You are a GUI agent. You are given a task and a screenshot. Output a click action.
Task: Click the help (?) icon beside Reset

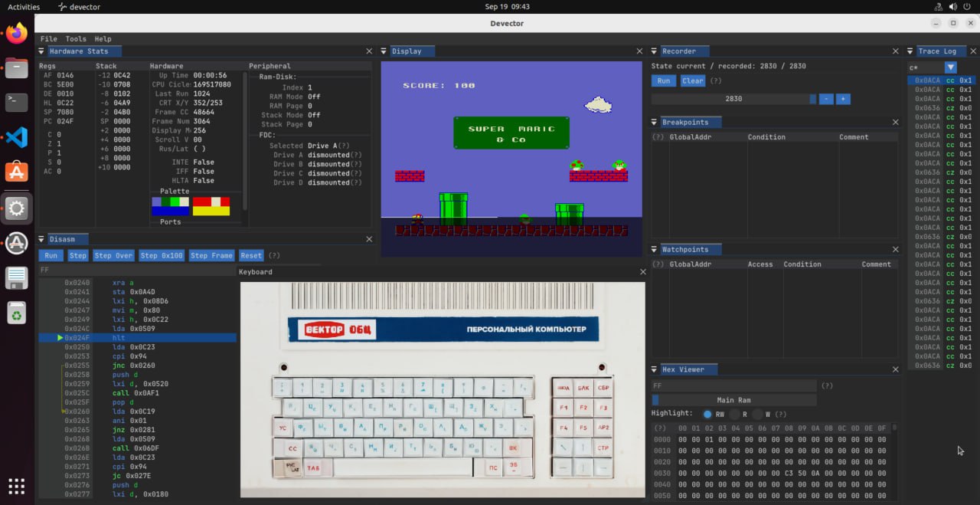coord(274,255)
